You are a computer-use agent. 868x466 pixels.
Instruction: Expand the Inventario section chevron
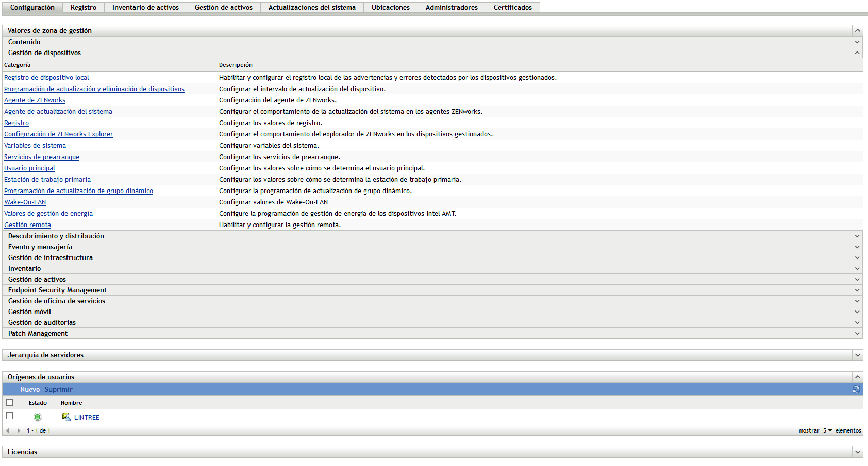pyautogui.click(x=857, y=269)
